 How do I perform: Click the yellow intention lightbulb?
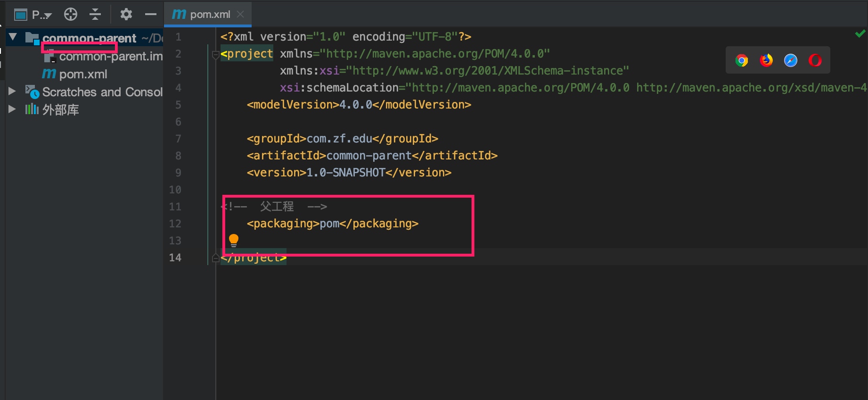(x=234, y=241)
